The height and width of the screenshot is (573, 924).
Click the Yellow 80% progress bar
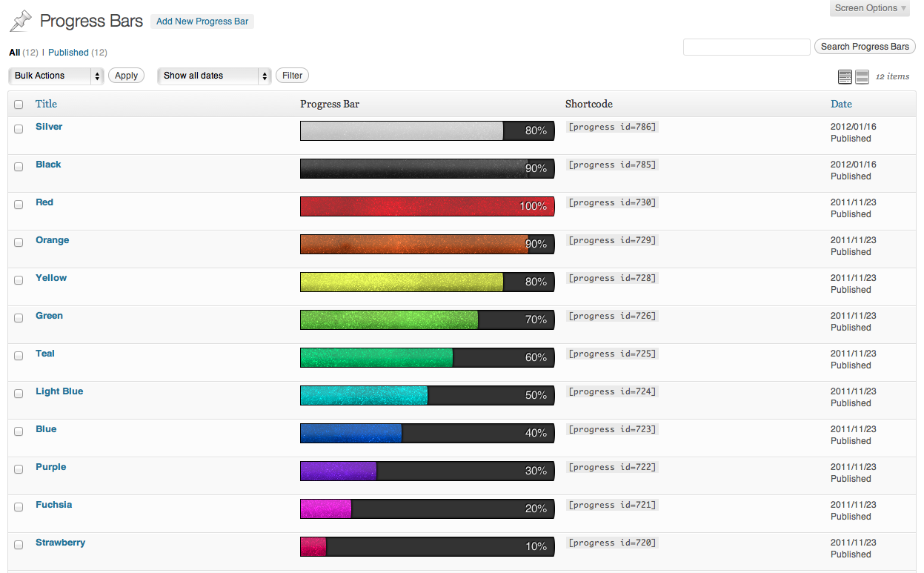[427, 282]
